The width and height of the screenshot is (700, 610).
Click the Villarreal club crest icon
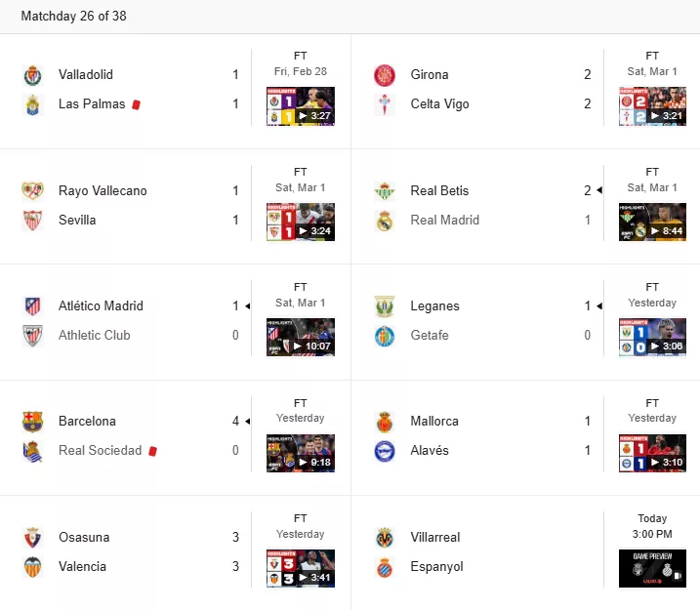[385, 538]
